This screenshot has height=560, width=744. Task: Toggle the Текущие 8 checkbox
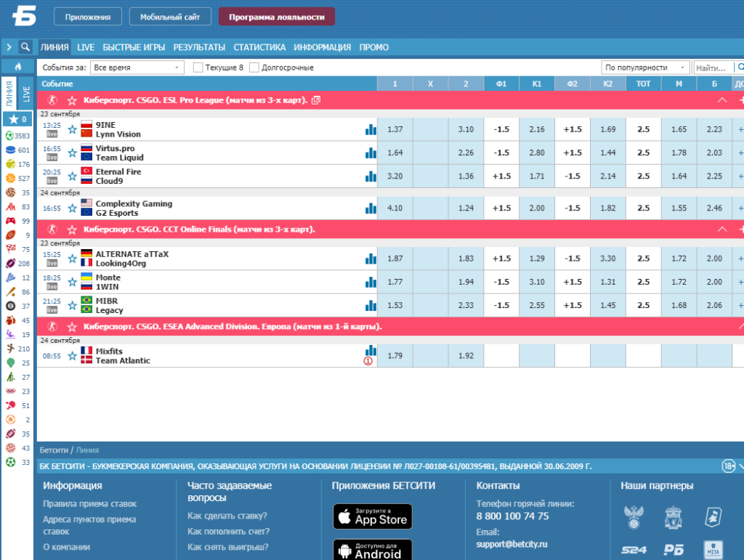pyautogui.click(x=198, y=68)
